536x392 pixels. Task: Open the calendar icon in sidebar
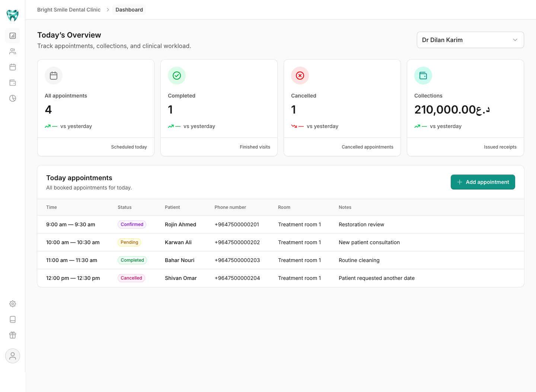click(x=13, y=67)
